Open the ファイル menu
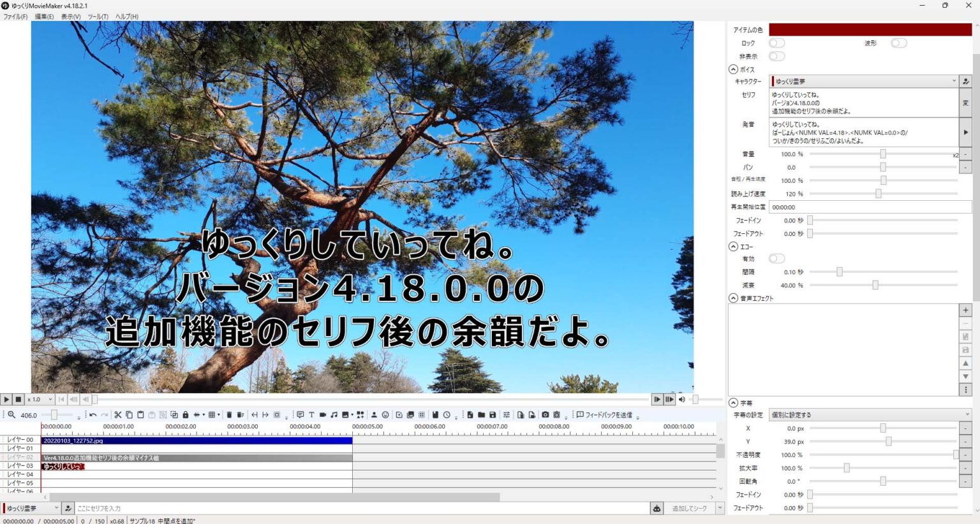This screenshot has height=524, width=980. 15,16
